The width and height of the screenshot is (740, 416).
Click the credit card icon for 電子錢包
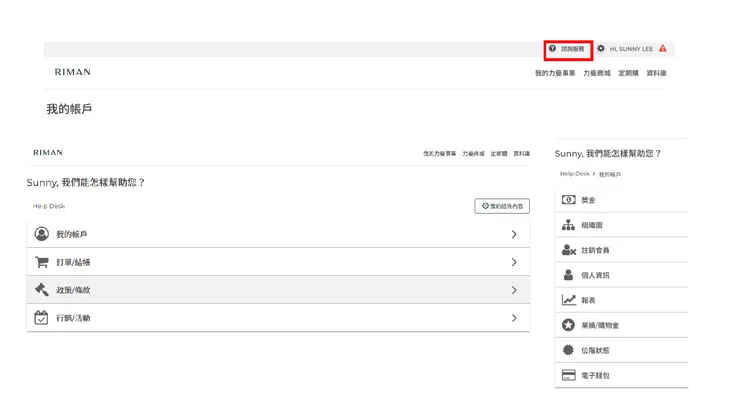[569, 375]
